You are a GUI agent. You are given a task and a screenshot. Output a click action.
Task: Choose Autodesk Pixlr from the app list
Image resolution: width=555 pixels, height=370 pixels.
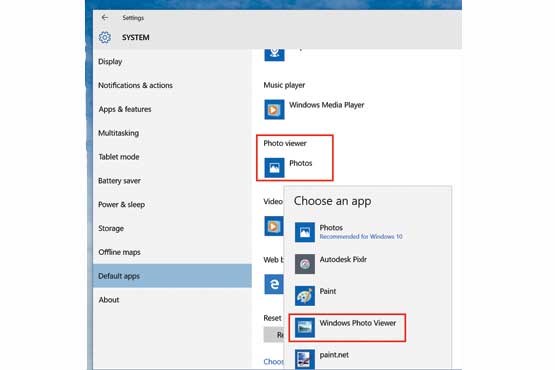(368, 264)
